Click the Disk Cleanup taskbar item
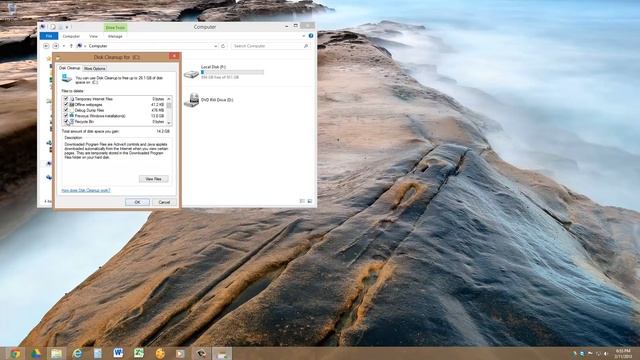640x360 pixels. (x=222, y=353)
